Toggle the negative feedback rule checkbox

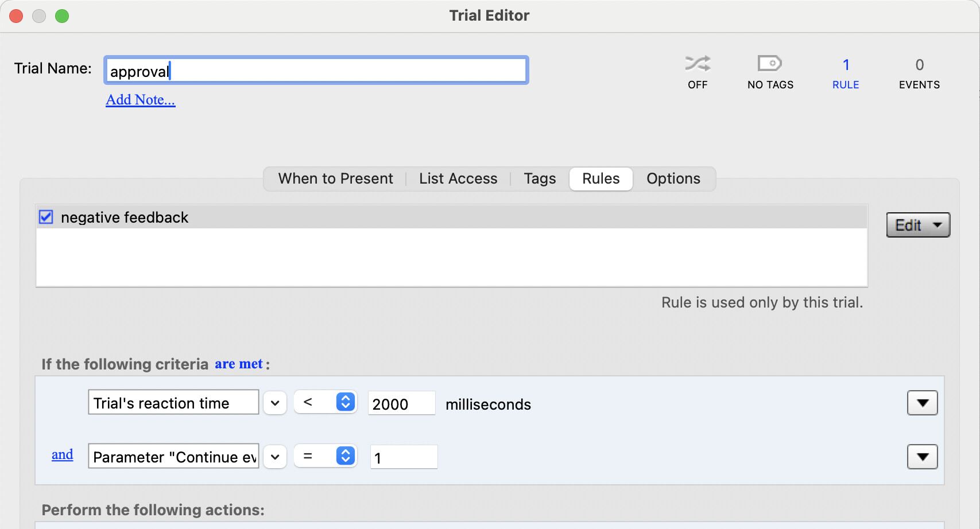click(46, 217)
